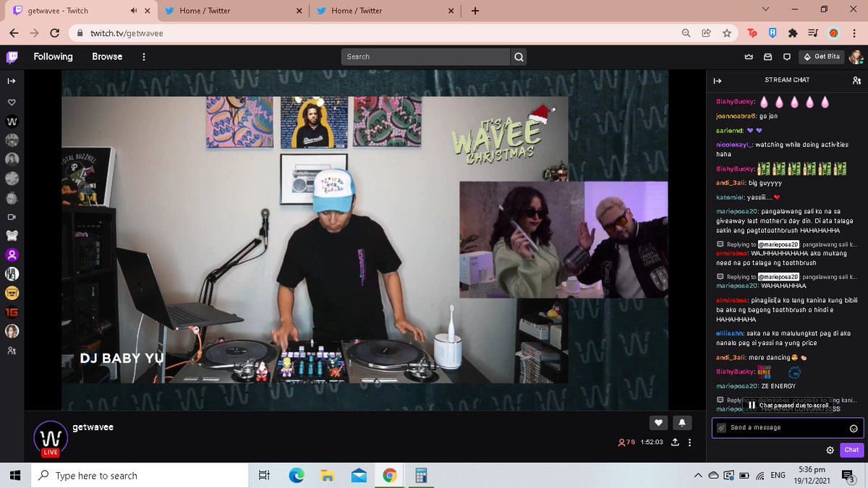Show hidden system tray icons

(697, 475)
